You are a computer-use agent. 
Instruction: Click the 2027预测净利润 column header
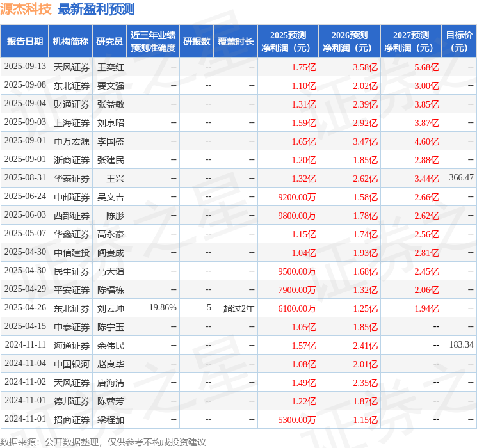411,42
